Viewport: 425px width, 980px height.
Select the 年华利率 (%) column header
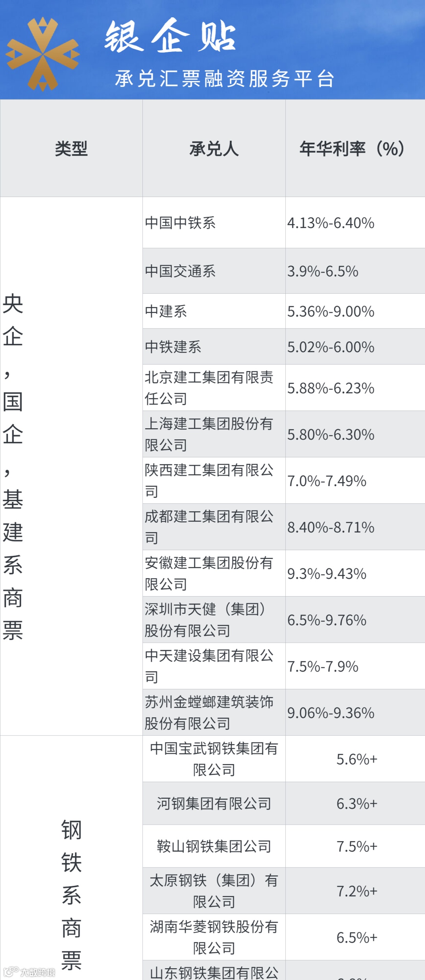point(352,149)
